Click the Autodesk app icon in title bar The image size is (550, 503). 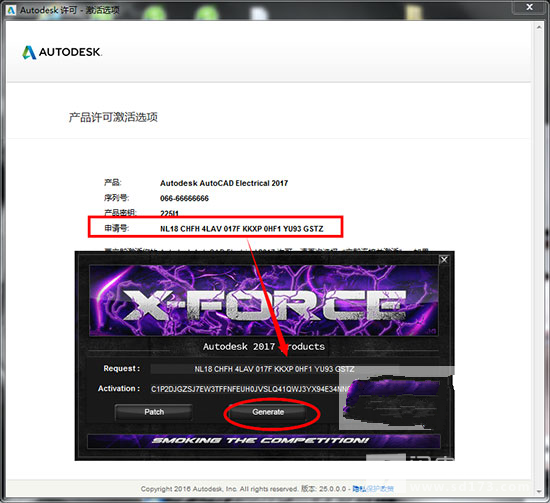point(11,10)
